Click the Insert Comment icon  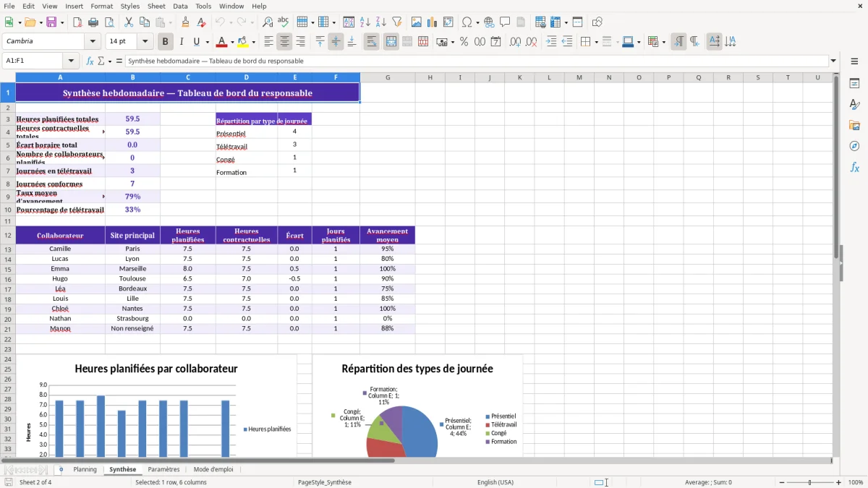(x=506, y=22)
